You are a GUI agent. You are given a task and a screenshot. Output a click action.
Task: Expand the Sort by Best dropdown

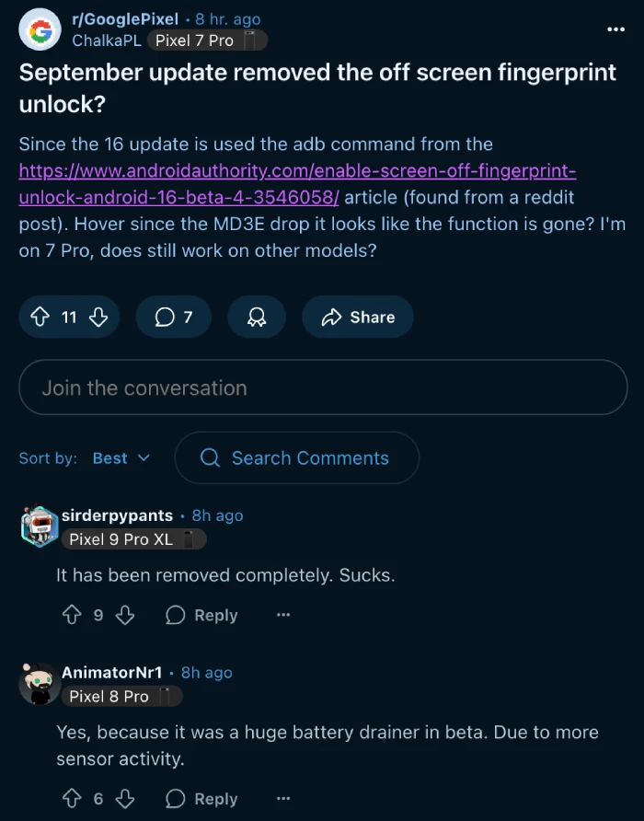pos(121,458)
